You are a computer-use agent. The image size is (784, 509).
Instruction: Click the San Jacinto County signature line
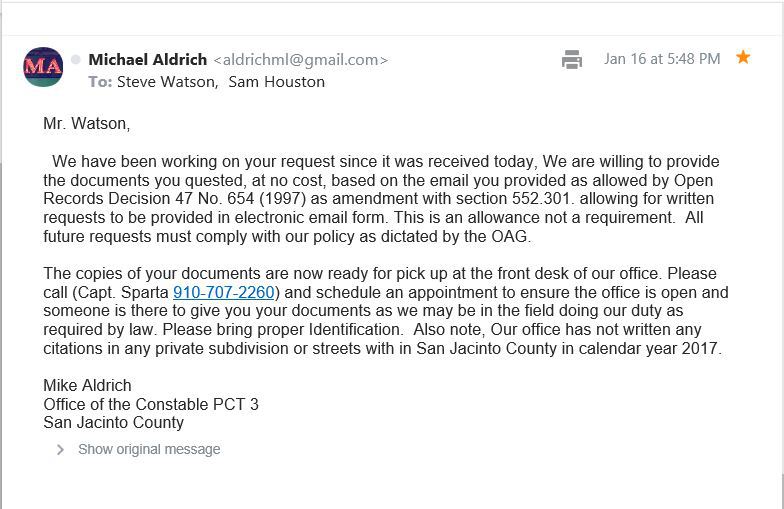[113, 422]
